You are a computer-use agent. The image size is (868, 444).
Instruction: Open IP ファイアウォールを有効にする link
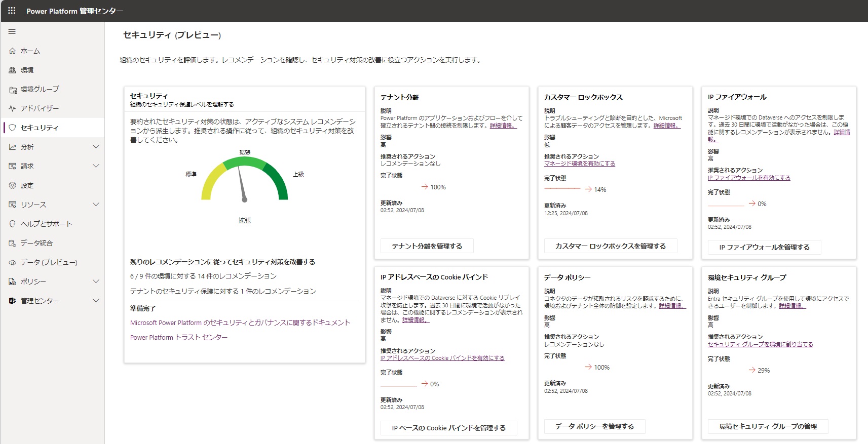pos(749,178)
